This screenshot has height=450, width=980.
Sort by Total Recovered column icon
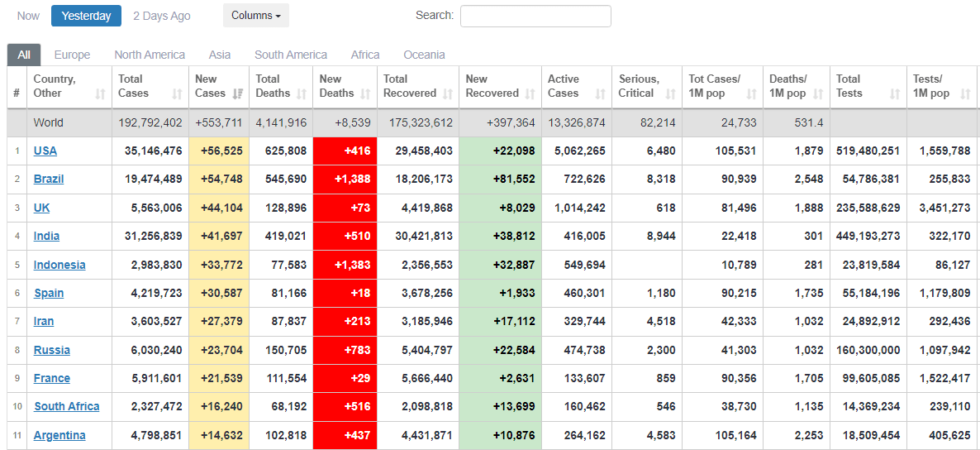click(447, 94)
